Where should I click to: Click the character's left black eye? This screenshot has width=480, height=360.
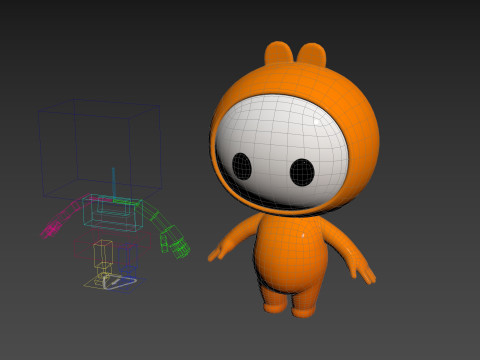tap(242, 166)
